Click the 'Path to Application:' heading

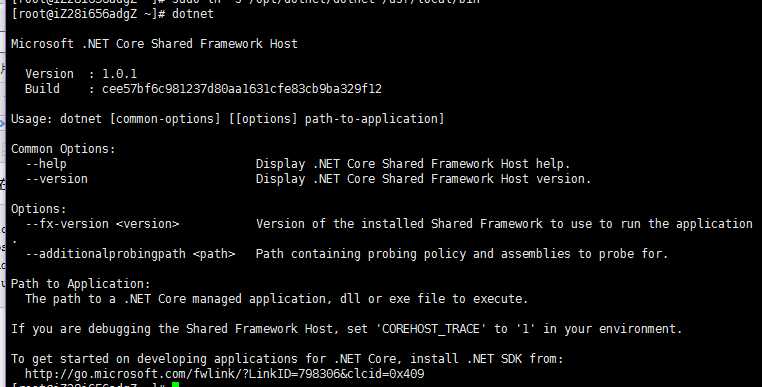[x=81, y=284]
